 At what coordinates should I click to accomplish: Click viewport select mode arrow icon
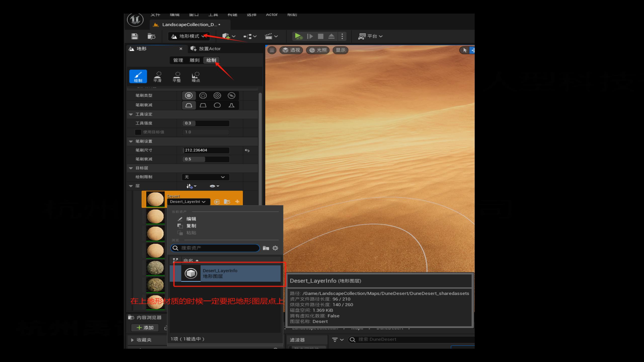pos(465,50)
